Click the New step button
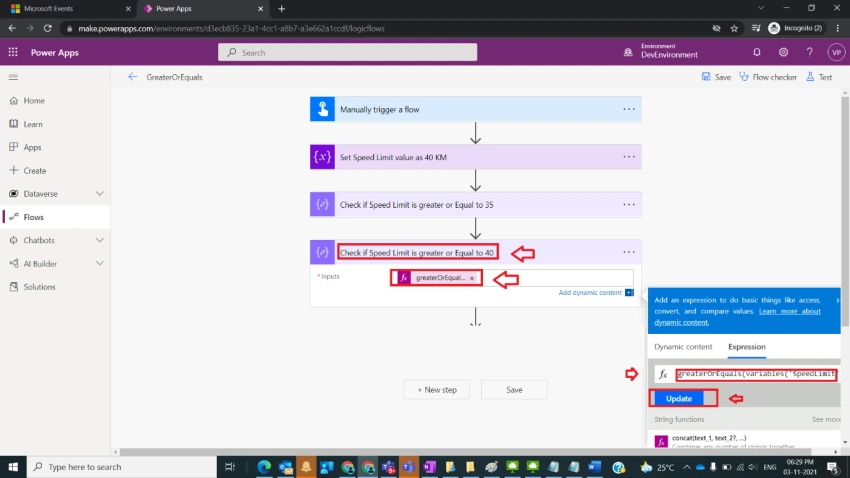Viewport: 850px width, 478px height. pos(436,390)
